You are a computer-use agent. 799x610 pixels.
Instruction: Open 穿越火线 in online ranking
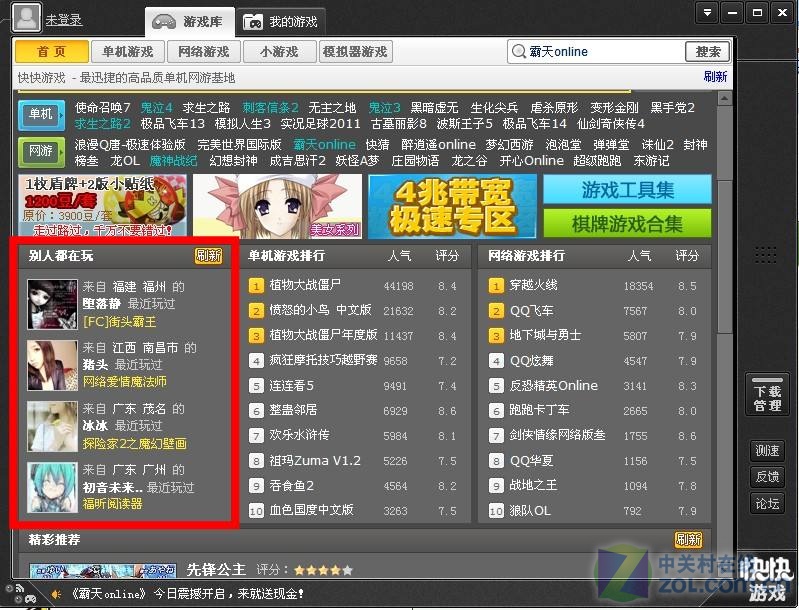533,285
